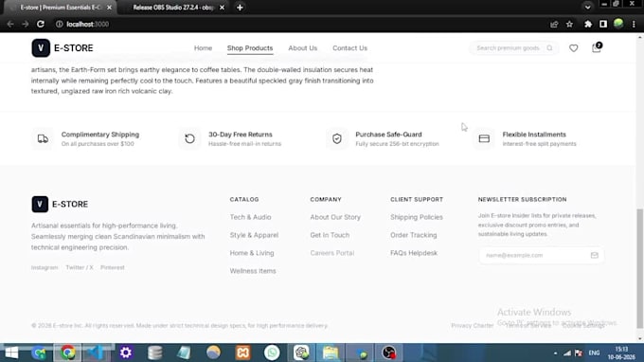This screenshot has width=644, height=362.
Task: Open File Explorer from the taskbar
Action: [x=331, y=353]
